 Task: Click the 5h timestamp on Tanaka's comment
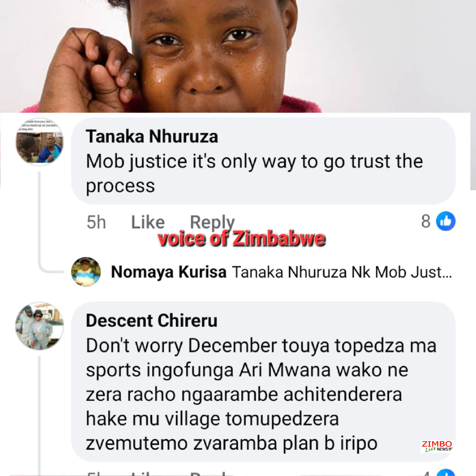click(96, 222)
